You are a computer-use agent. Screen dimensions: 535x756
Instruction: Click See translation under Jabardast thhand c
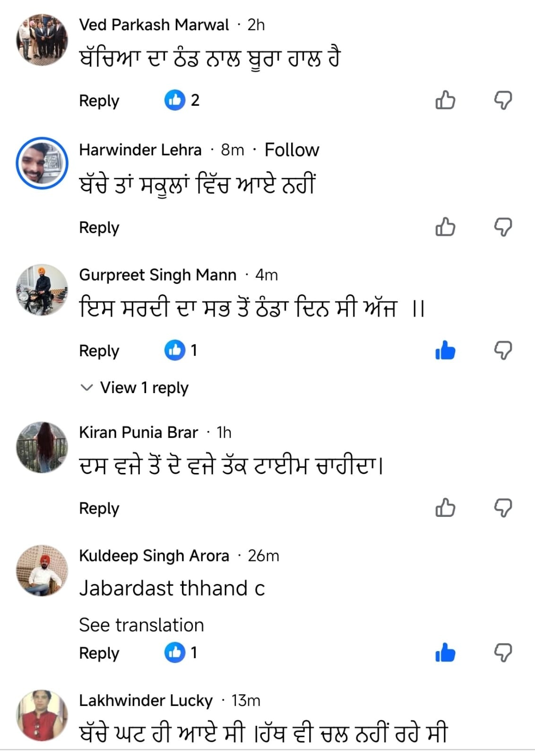141,625
